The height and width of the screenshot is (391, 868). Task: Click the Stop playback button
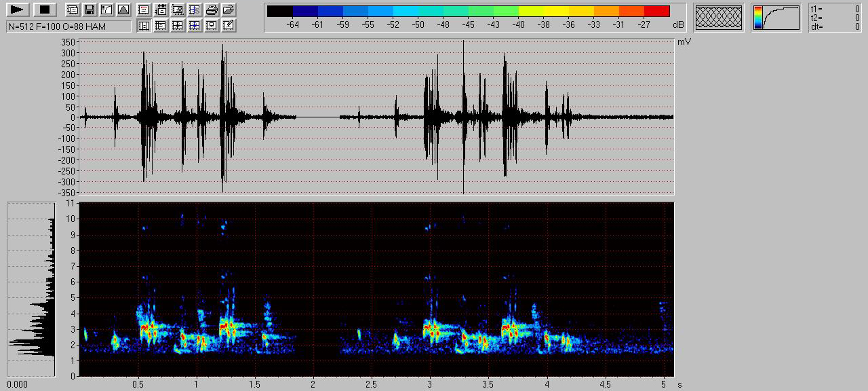click(45, 10)
